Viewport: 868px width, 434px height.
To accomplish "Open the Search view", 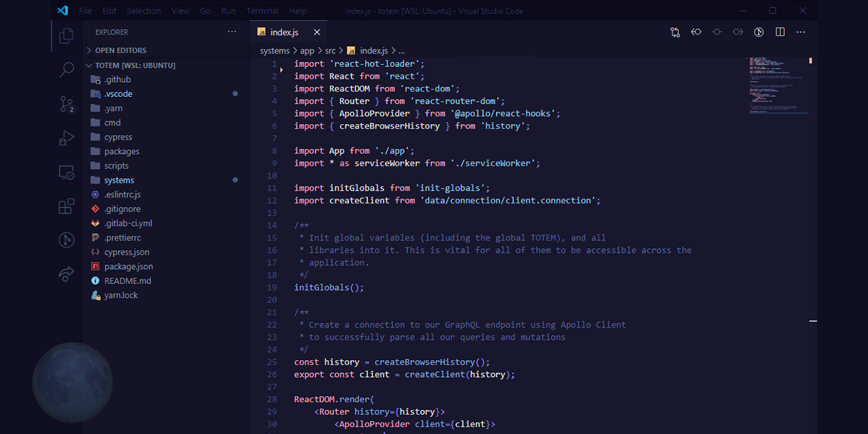I will click(66, 69).
